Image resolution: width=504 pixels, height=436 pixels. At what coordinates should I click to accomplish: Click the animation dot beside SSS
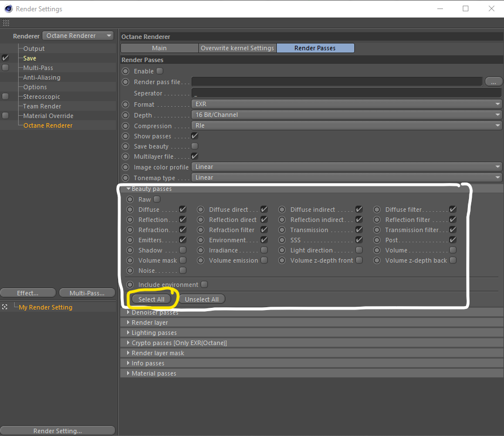282,240
